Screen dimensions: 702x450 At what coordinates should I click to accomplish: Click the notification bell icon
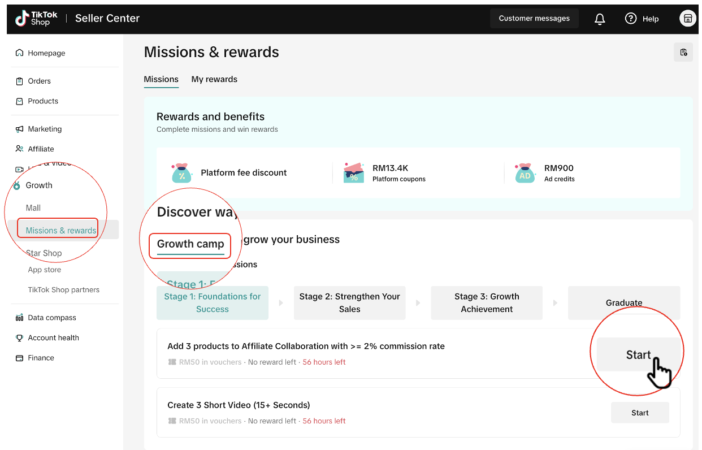600,18
